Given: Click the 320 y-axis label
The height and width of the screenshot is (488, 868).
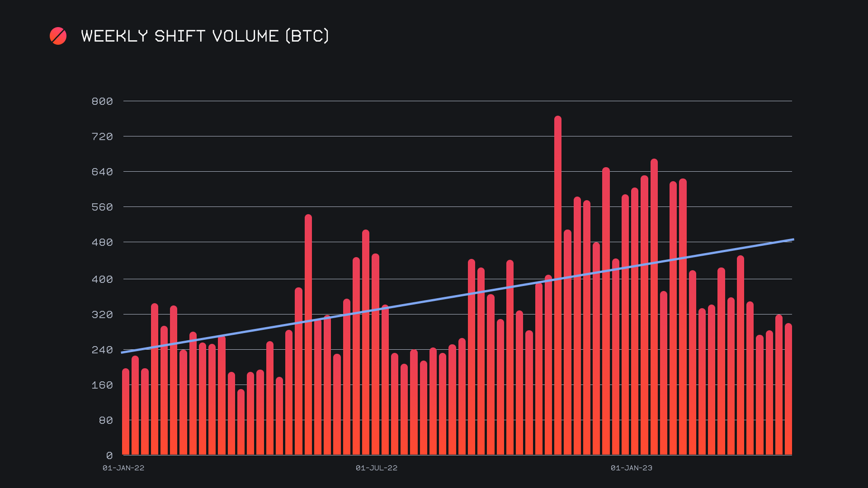Looking at the screenshot, I should [x=102, y=314].
